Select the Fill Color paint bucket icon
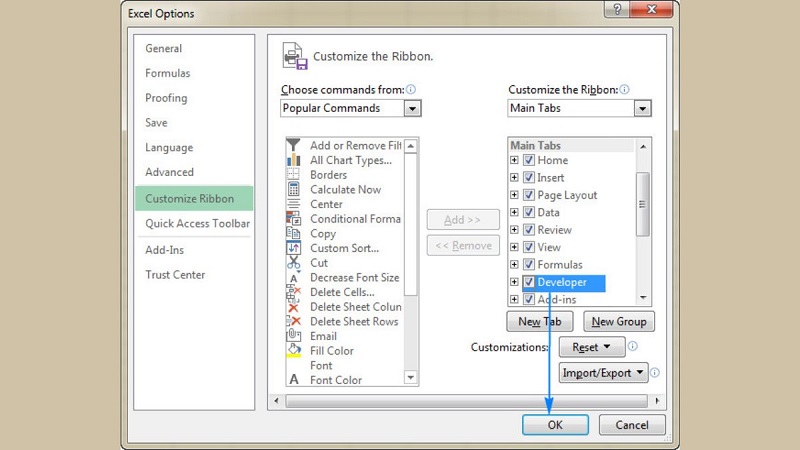The width and height of the screenshot is (800, 450). (294, 351)
